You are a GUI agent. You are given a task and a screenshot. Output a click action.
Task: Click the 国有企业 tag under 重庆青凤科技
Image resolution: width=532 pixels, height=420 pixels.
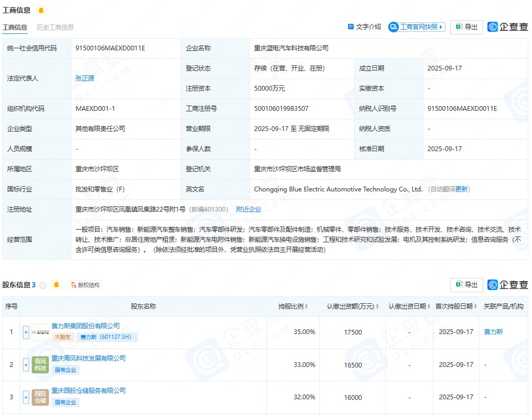65,370
